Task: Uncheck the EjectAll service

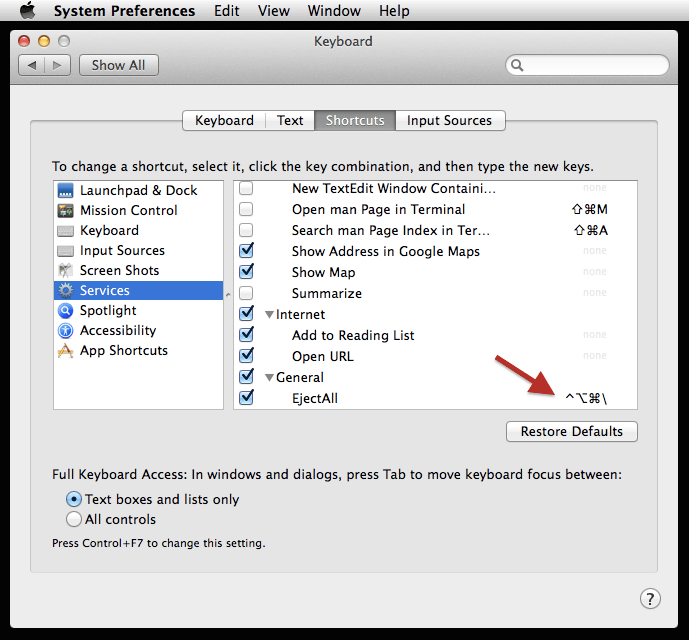Action: point(246,397)
